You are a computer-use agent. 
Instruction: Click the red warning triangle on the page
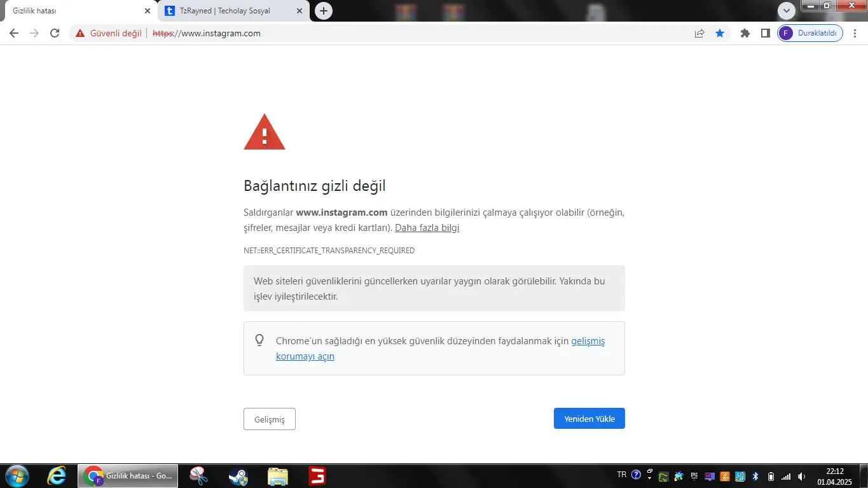point(265,132)
